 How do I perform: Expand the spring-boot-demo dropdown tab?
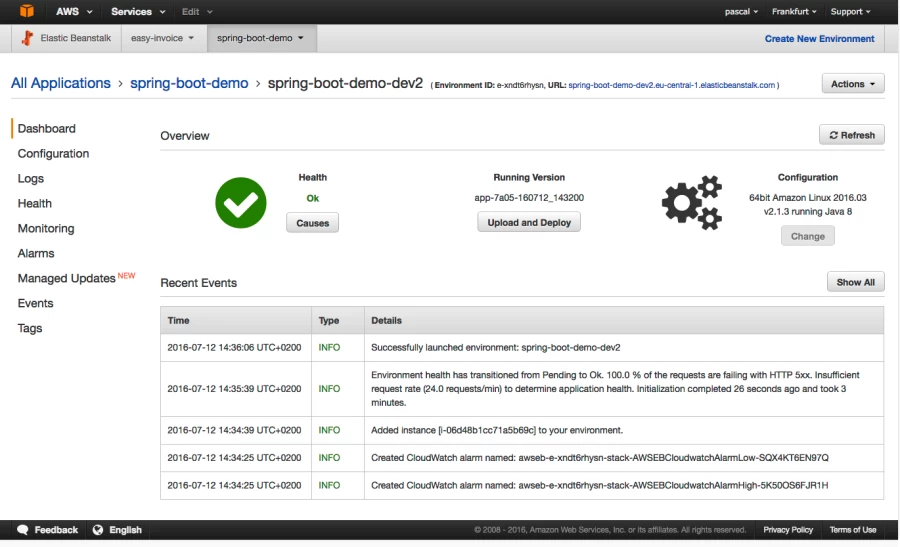pos(261,38)
